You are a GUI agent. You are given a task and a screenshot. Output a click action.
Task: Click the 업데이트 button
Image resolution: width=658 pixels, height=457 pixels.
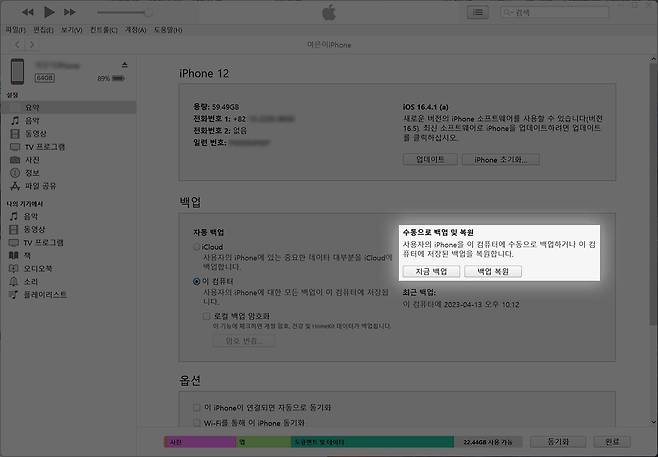click(430, 159)
